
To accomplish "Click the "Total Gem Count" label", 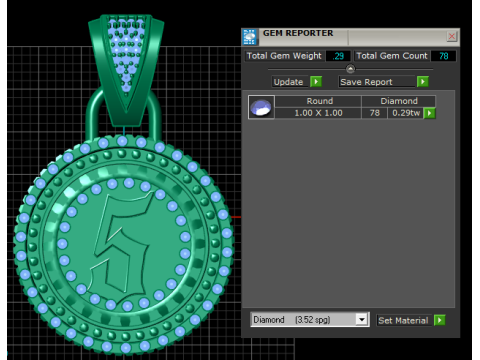I will pos(392,56).
